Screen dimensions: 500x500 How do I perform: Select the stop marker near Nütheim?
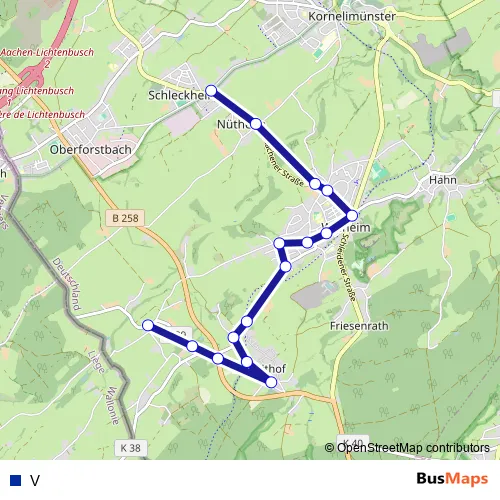[256, 124]
